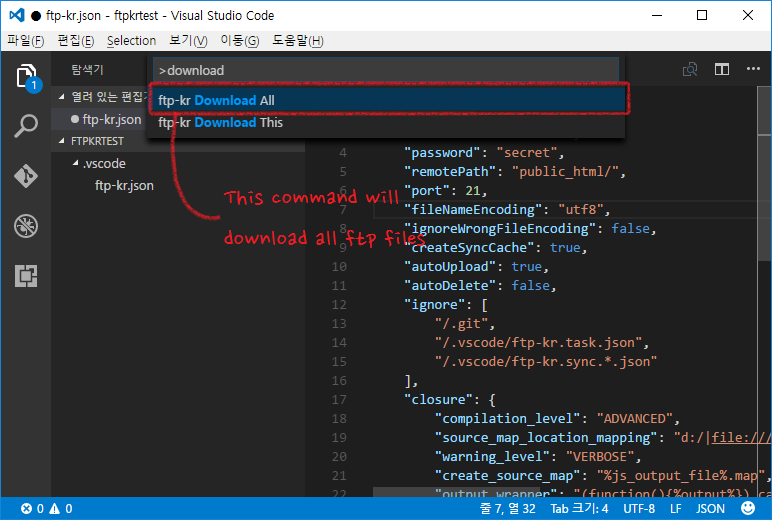This screenshot has height=520, width=772.
Task: Select ftp-kr.json under .vscode folder
Action: (x=124, y=186)
